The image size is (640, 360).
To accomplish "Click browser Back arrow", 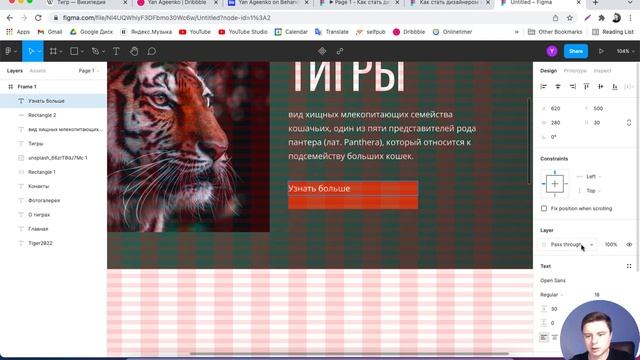I will [10, 18].
